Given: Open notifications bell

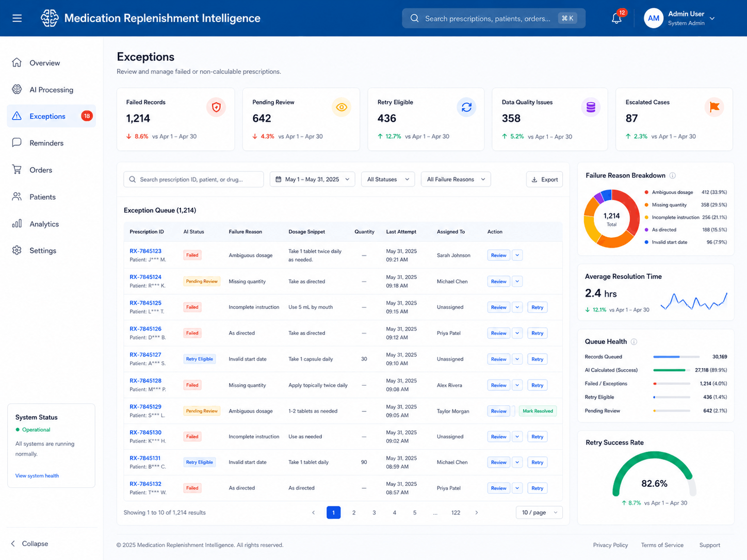Looking at the screenshot, I should [x=616, y=19].
